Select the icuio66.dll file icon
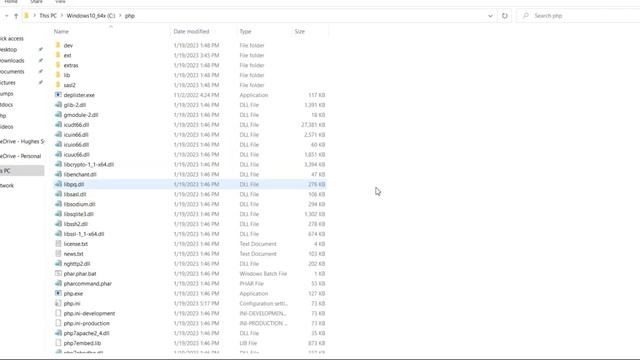Screen dimensions: 640x360 tap(58, 144)
